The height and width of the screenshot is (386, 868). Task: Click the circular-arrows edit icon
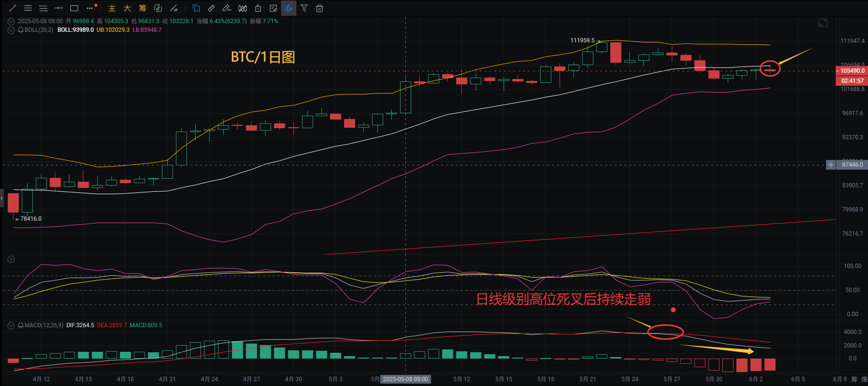coord(158,8)
